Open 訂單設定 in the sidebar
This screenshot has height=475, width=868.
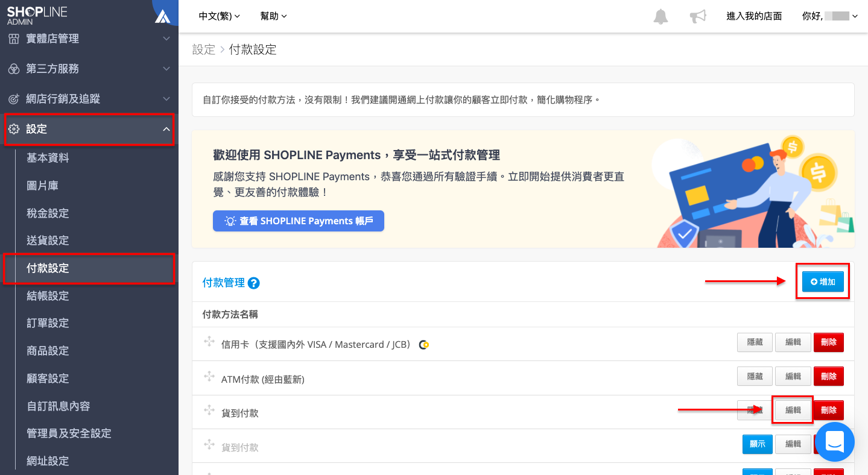click(48, 323)
